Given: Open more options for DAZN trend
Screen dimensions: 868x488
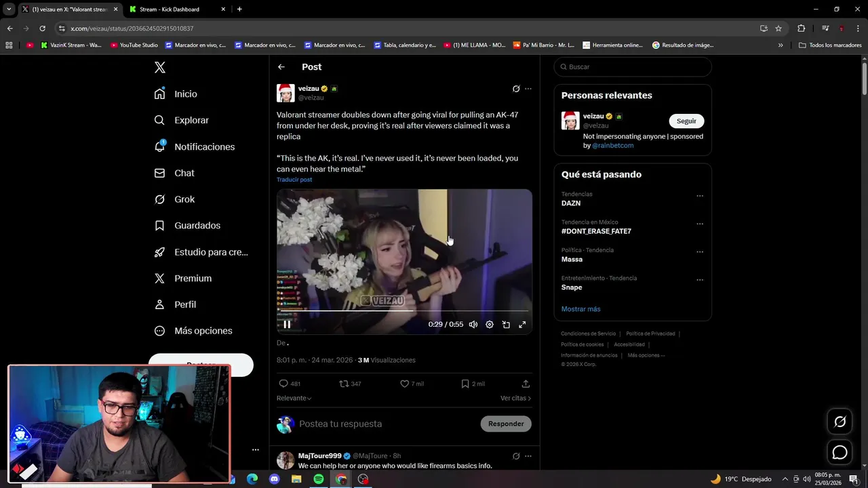Looking at the screenshot, I should (x=700, y=196).
